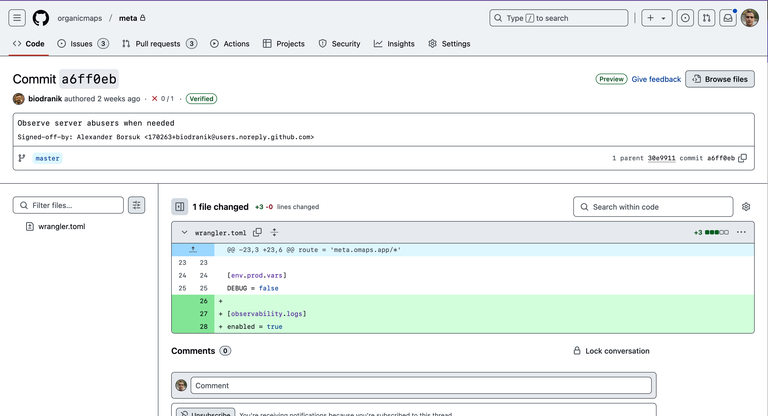Open diff view settings gear
The height and width of the screenshot is (416, 768).
tap(746, 207)
